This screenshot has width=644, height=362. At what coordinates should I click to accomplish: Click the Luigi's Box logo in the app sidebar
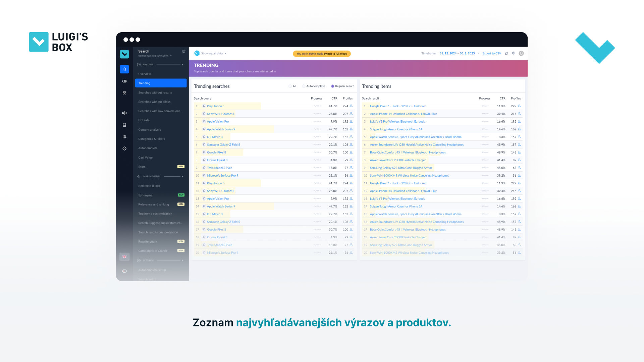click(x=124, y=54)
